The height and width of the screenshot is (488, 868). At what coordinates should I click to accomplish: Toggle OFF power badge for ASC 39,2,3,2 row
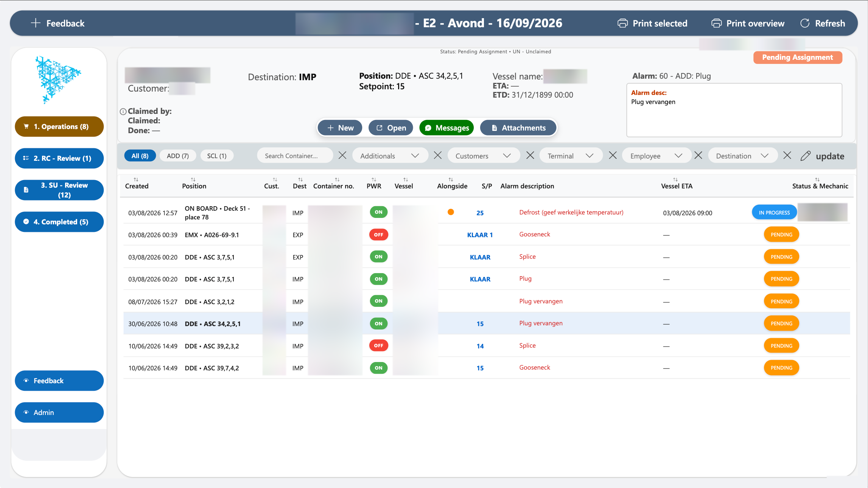[x=379, y=345]
